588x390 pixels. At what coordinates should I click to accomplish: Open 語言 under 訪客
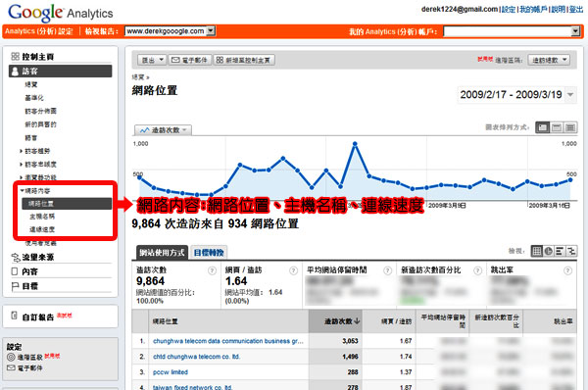point(30,138)
